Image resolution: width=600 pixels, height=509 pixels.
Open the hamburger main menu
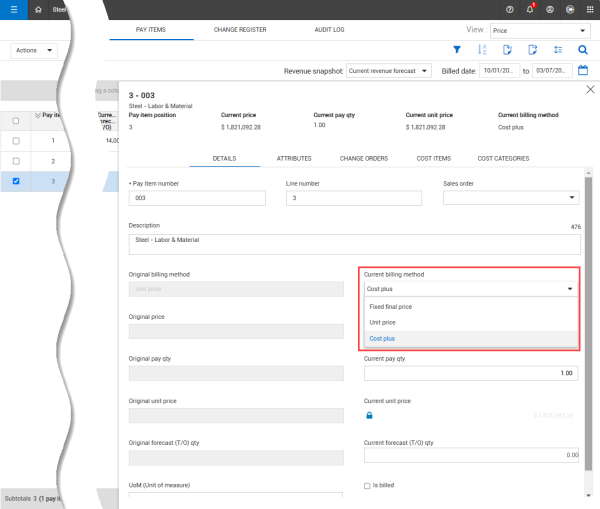click(13, 9)
